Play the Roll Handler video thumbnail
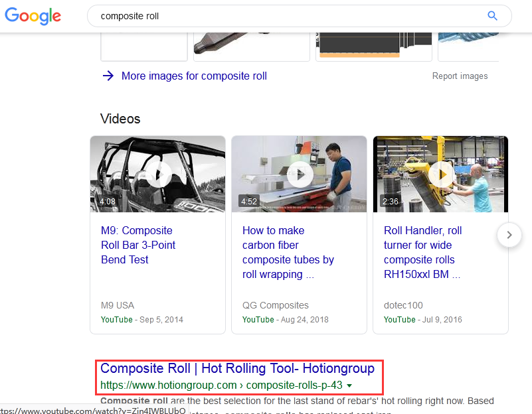 click(x=441, y=174)
